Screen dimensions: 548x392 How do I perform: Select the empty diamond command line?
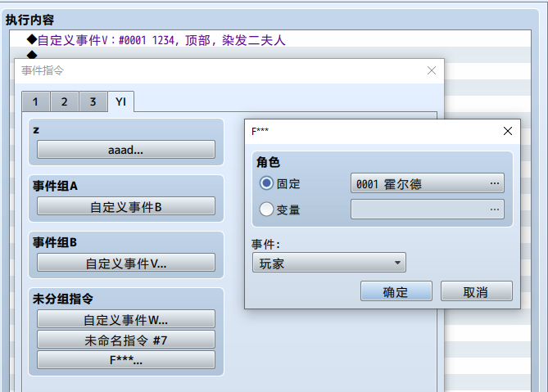[x=270, y=54]
